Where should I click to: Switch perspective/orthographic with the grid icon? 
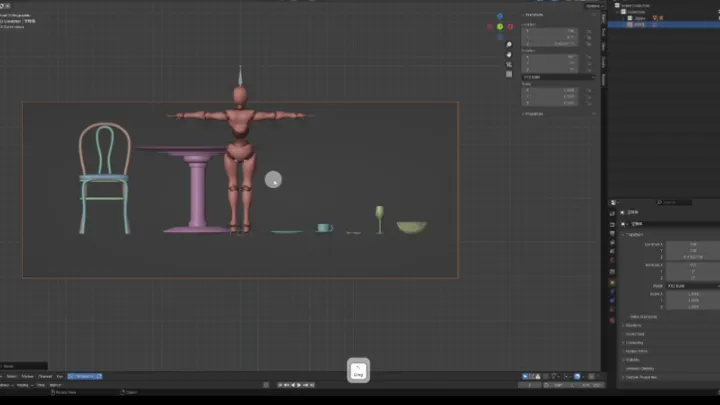point(509,74)
